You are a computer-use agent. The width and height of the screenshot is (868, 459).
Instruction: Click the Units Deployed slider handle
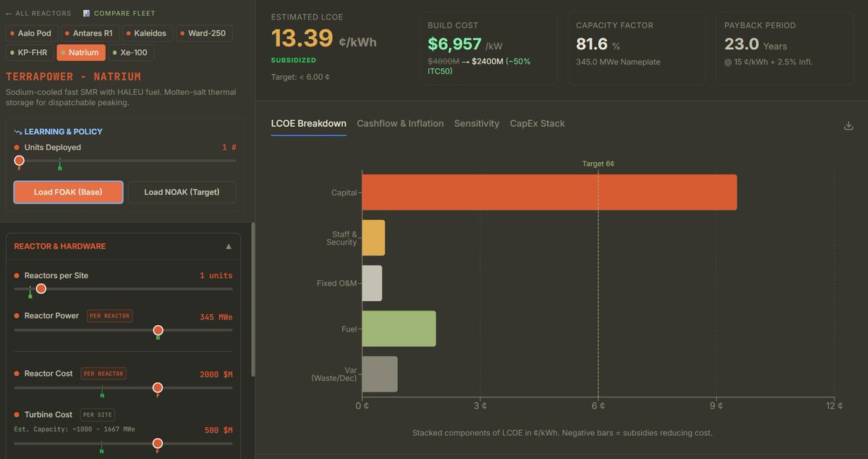(19, 160)
